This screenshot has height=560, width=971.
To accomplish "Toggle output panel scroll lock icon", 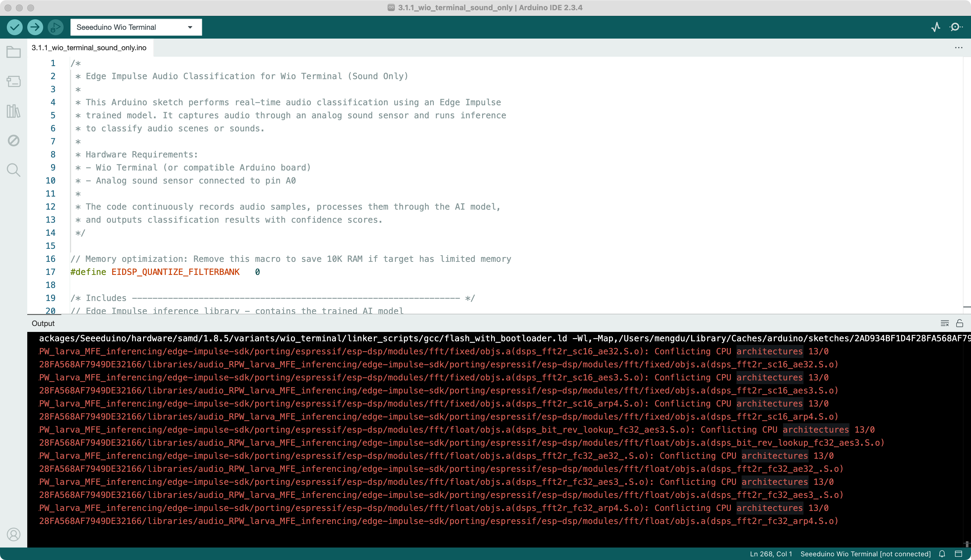I will pos(959,323).
